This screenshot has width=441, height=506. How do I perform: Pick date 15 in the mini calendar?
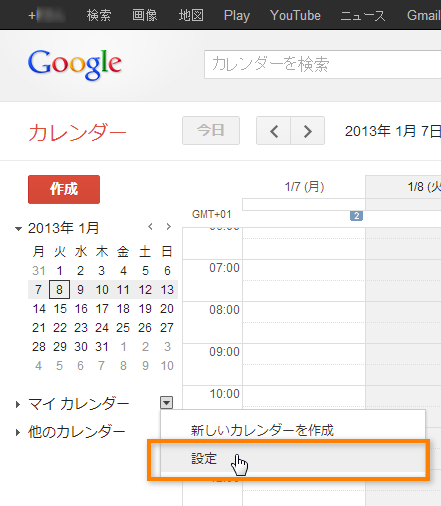(60, 309)
